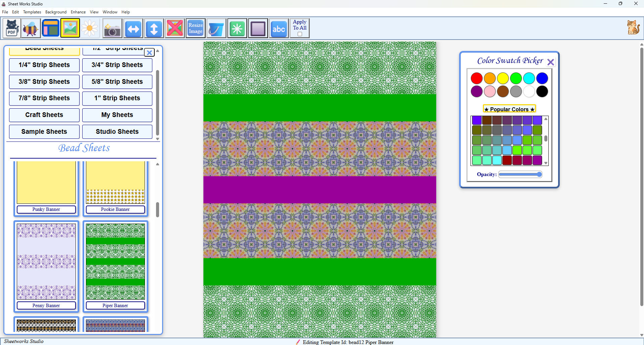Select the camera snapshot tool

112,28
